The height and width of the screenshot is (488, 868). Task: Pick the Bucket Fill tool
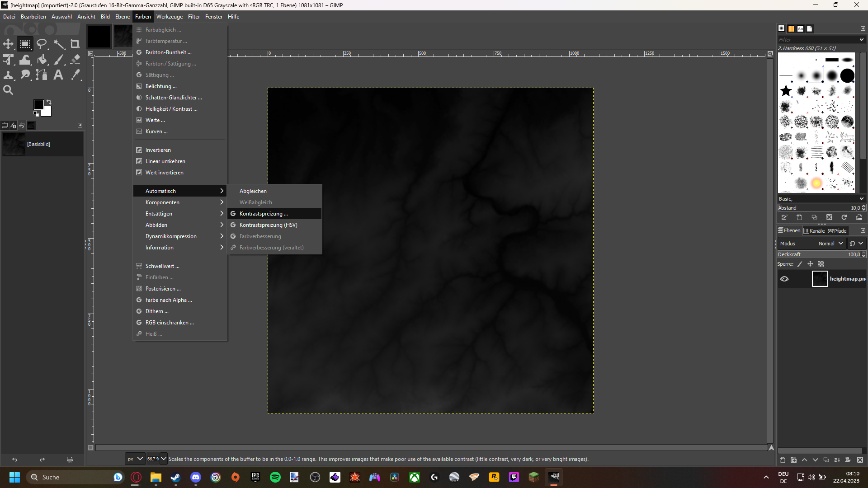(x=42, y=59)
